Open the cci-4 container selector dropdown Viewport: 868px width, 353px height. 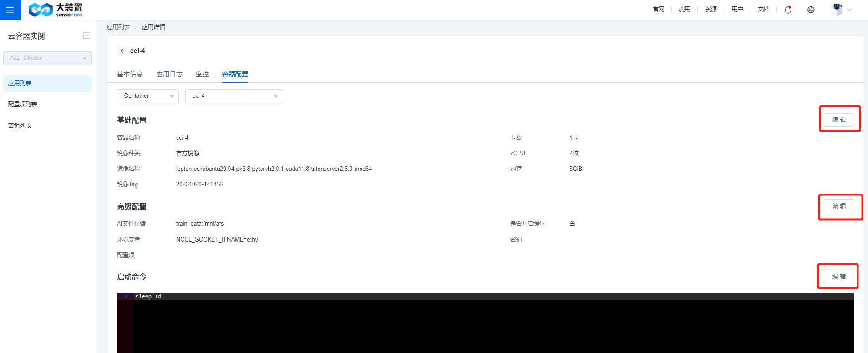point(234,96)
